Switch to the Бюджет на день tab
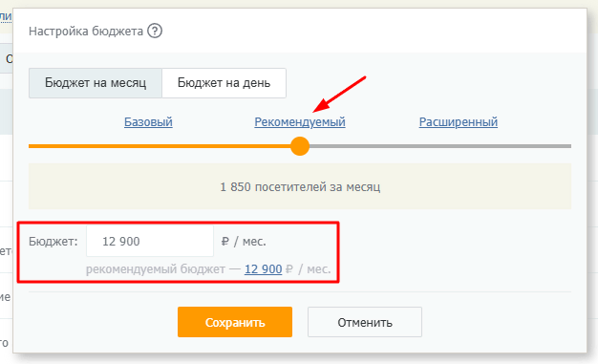Image resolution: width=598 pixels, height=364 pixels. (224, 83)
